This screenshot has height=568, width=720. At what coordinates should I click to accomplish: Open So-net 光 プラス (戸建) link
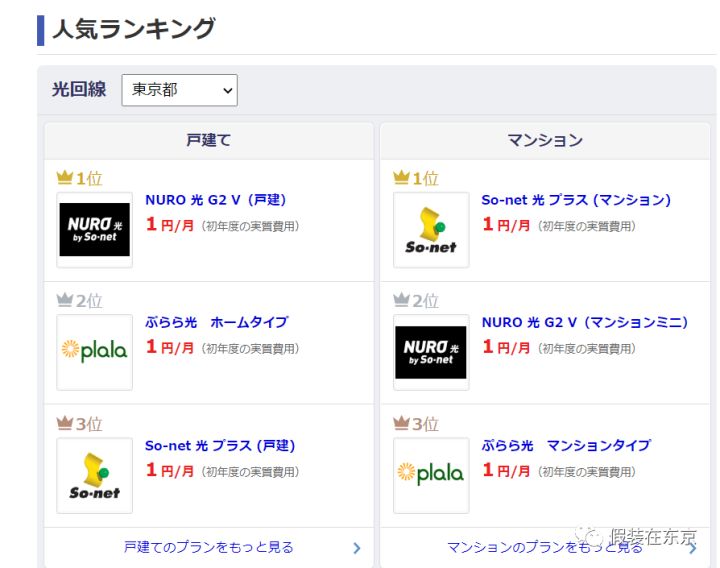[x=220, y=445]
